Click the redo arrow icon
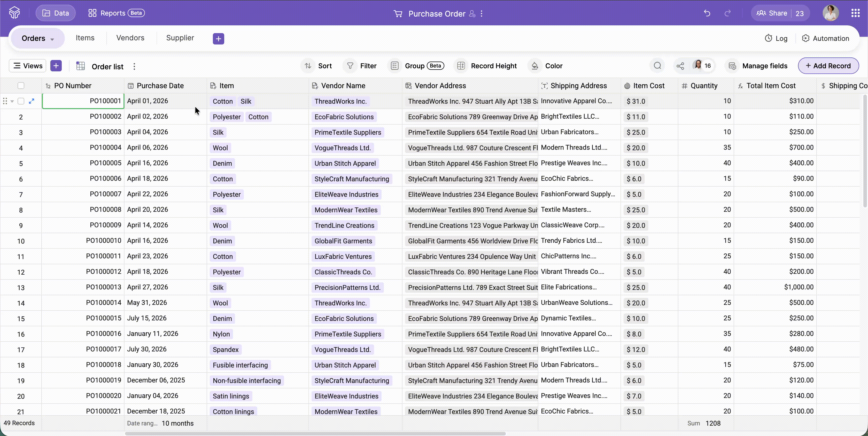 pos(727,13)
